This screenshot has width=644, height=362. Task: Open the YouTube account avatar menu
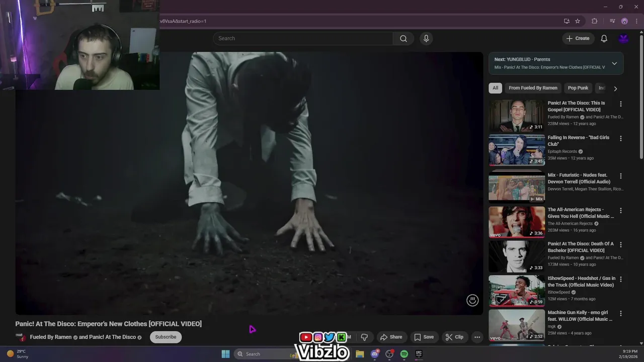(624, 39)
